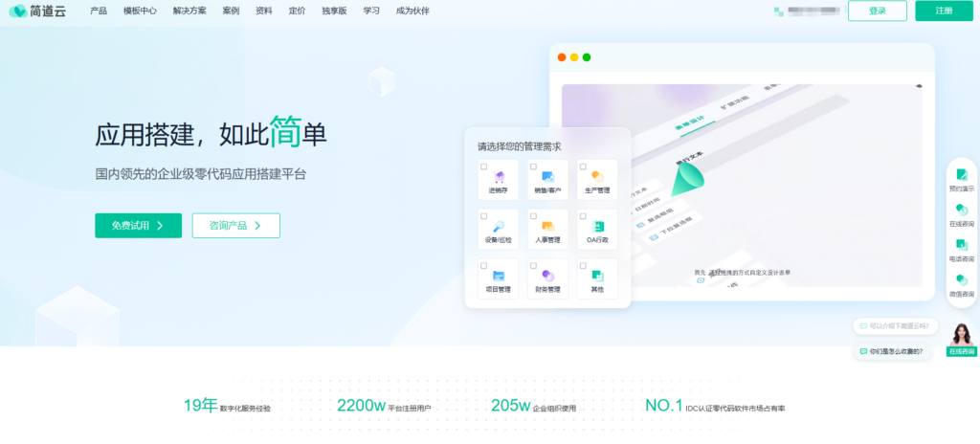This screenshot has width=980, height=444.
Task: Expand the 解决方案 navigation menu
Action: pyautogui.click(x=190, y=11)
